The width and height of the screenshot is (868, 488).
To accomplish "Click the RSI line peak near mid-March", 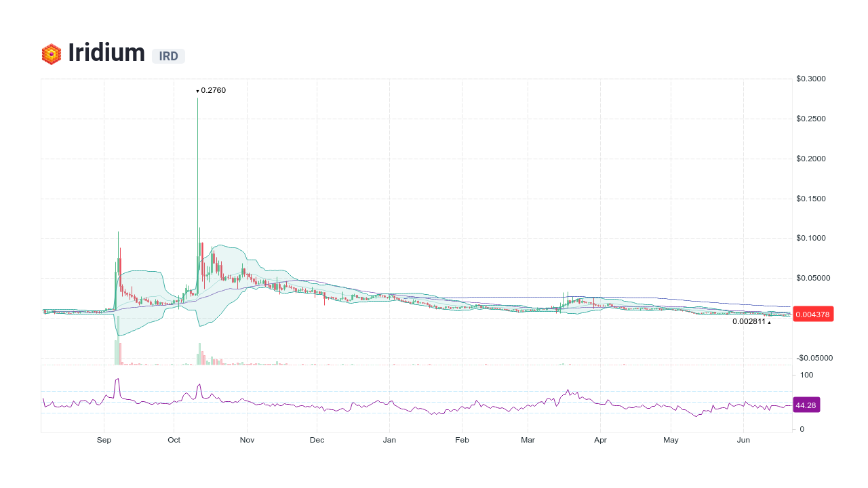I will click(x=568, y=388).
